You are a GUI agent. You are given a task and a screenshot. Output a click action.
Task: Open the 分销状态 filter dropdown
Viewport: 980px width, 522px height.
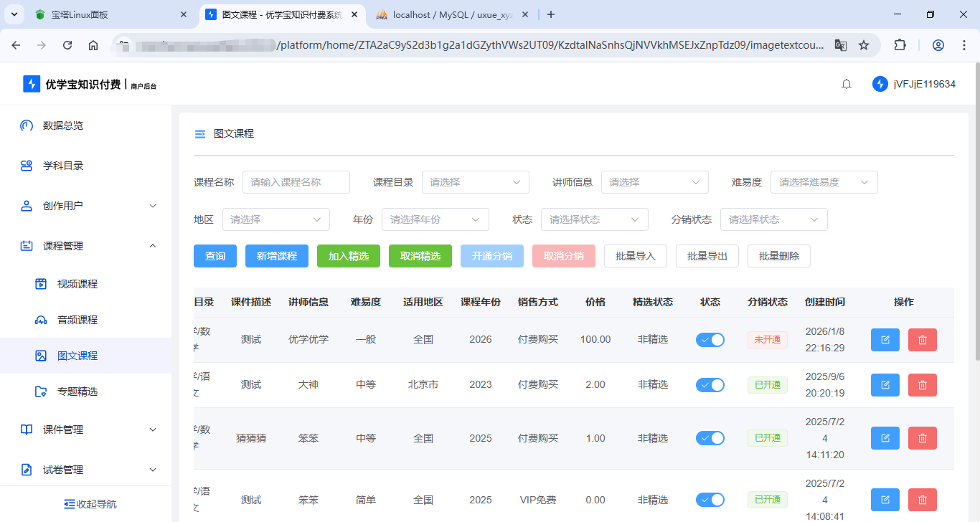point(773,219)
